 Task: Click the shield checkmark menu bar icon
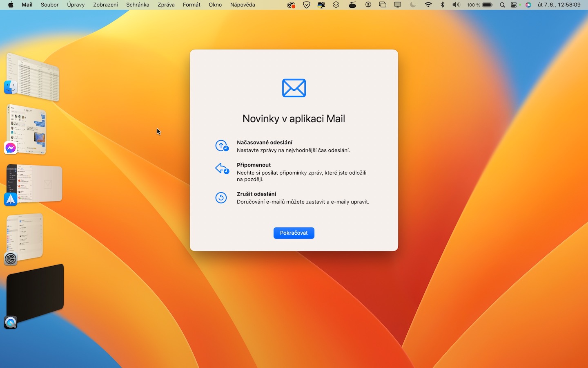[x=307, y=5]
